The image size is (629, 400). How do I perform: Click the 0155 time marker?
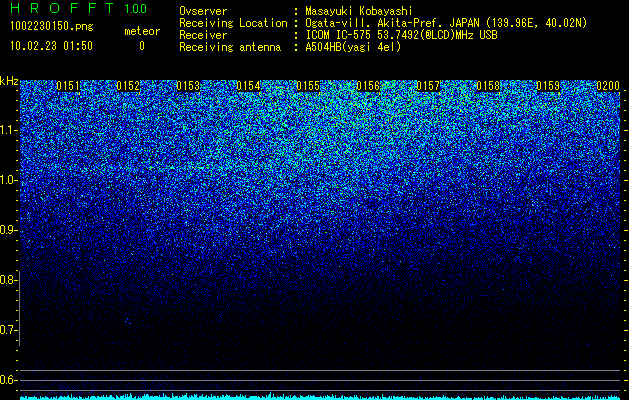point(308,86)
